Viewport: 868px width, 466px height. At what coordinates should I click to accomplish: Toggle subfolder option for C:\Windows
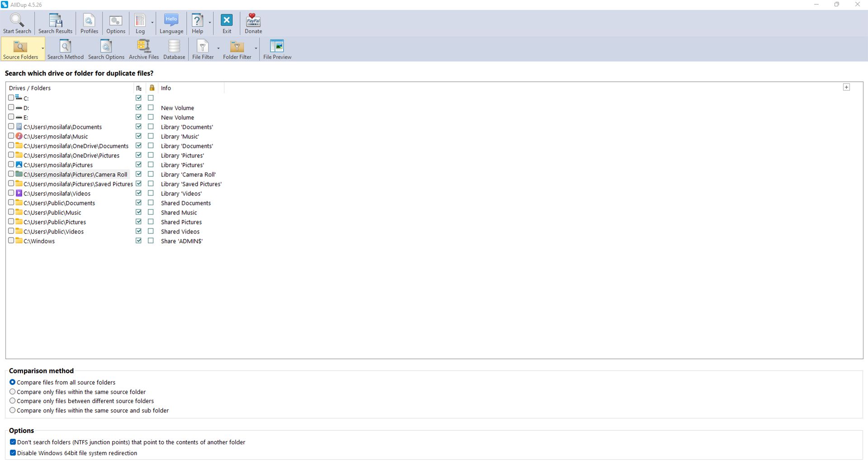click(x=139, y=240)
